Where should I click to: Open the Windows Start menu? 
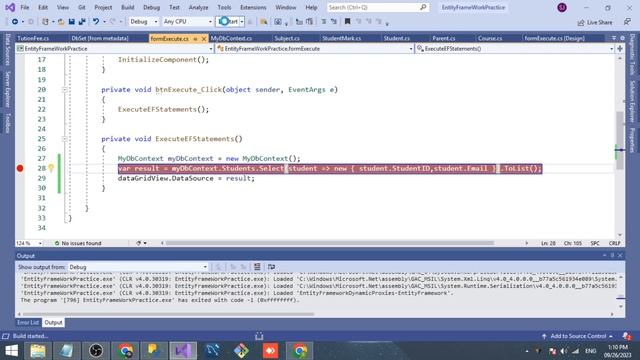click(11, 351)
